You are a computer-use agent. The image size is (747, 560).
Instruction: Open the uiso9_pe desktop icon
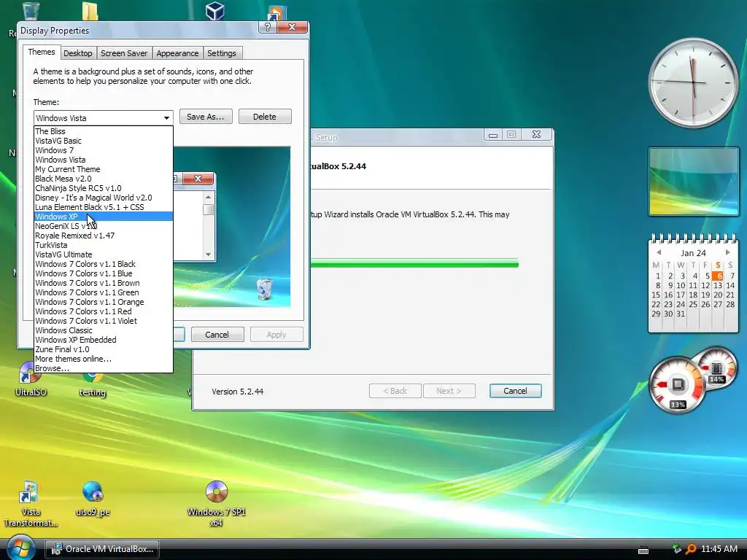[x=93, y=498]
